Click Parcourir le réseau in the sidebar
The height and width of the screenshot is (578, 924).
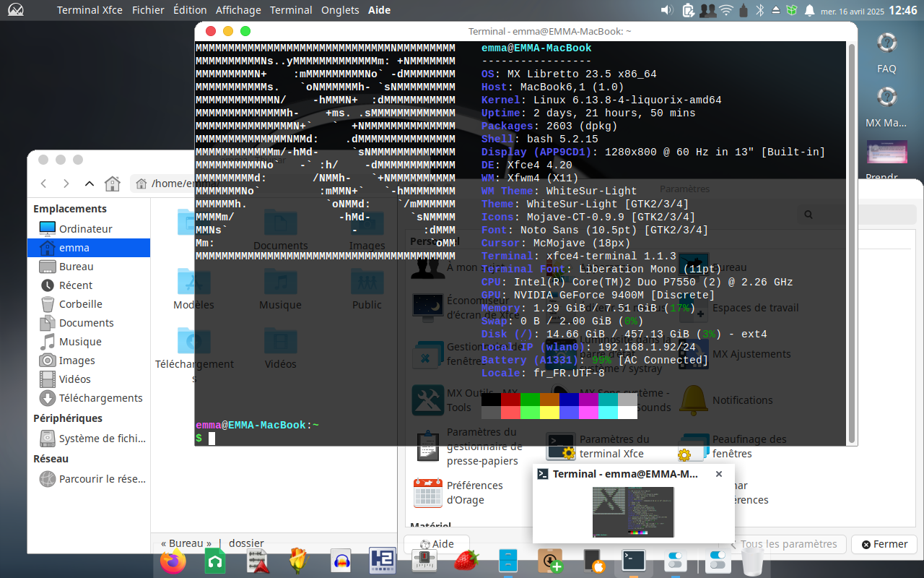tap(89, 478)
